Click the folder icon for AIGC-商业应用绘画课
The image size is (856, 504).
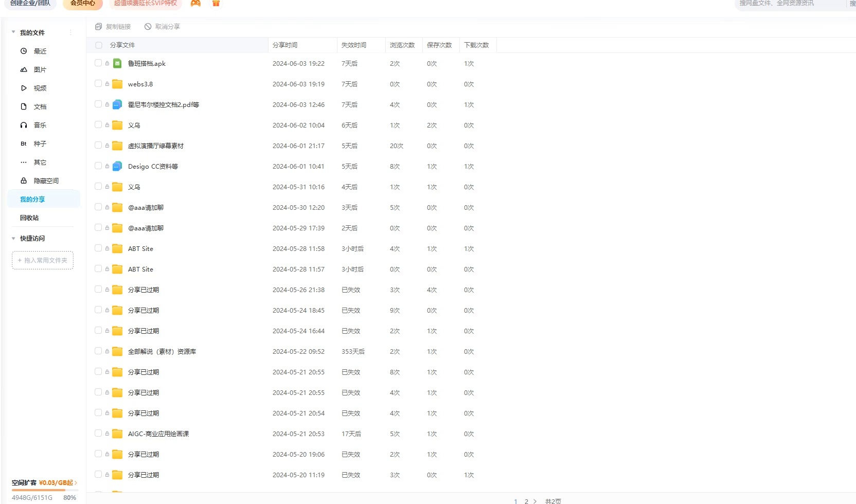pos(117,434)
